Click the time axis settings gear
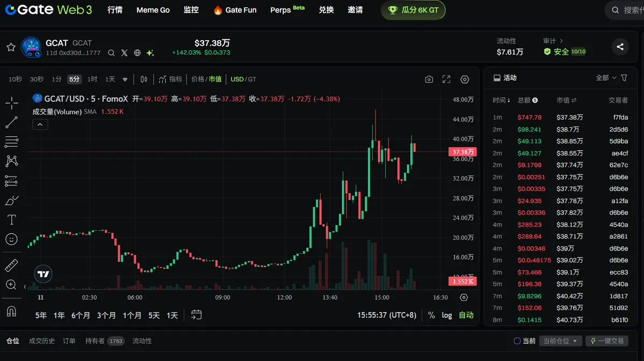Viewport: 644px width, 361px height. [464, 297]
